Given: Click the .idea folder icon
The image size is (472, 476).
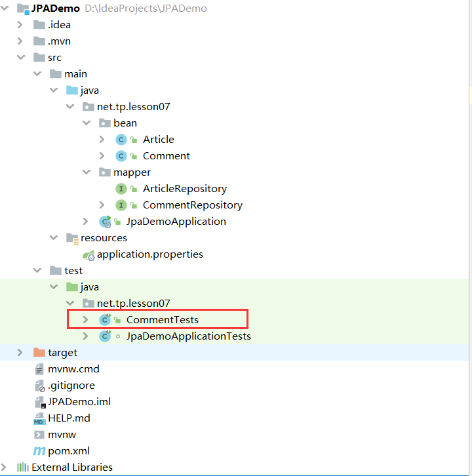Looking at the screenshot, I should (x=39, y=25).
